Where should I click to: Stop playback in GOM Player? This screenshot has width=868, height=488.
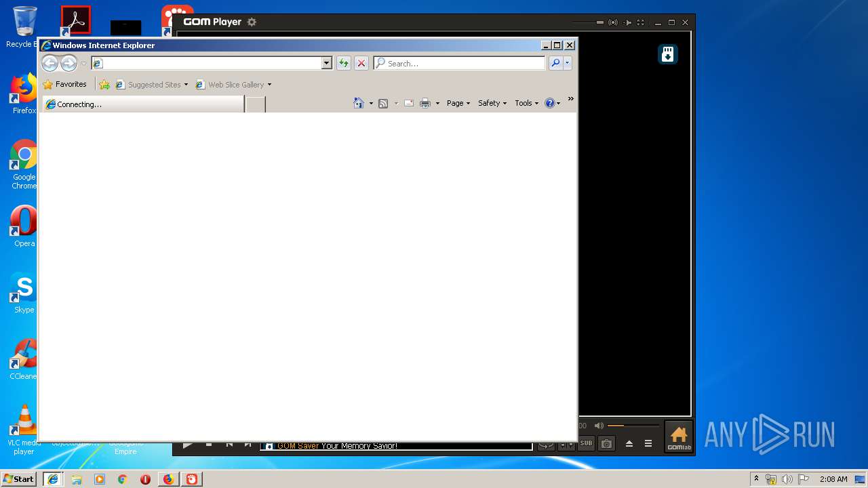click(209, 445)
